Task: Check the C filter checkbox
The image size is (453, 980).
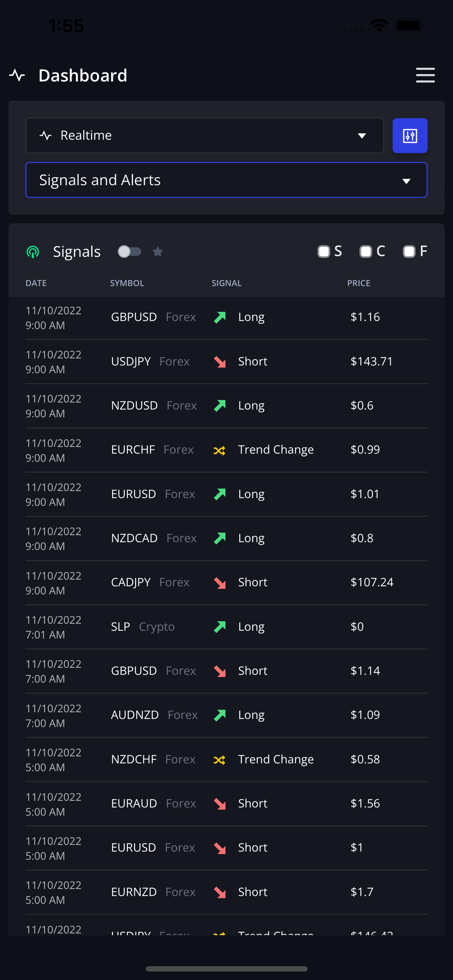Action: [366, 252]
